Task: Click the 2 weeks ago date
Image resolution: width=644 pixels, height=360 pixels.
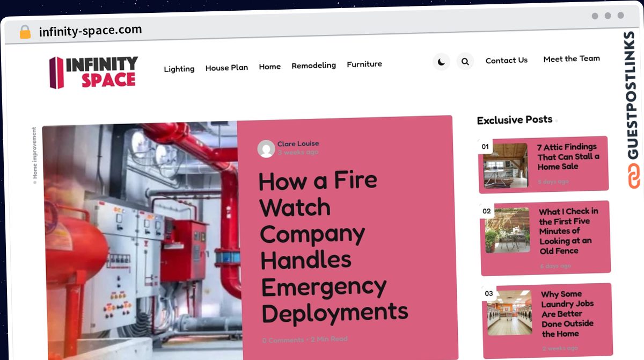Action: pyautogui.click(x=560, y=348)
